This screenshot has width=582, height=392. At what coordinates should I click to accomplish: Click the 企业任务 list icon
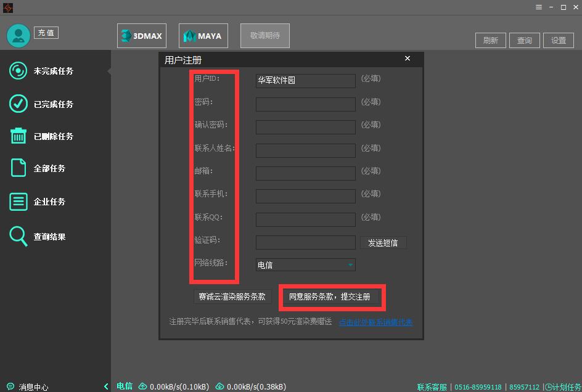(18, 202)
